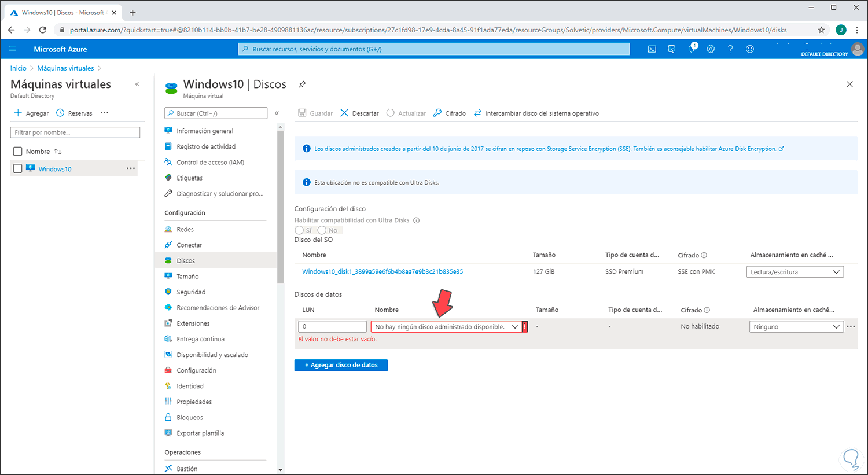This screenshot has height=475, width=868.
Task: Open the Azure portal hamburger menu
Action: click(12, 49)
